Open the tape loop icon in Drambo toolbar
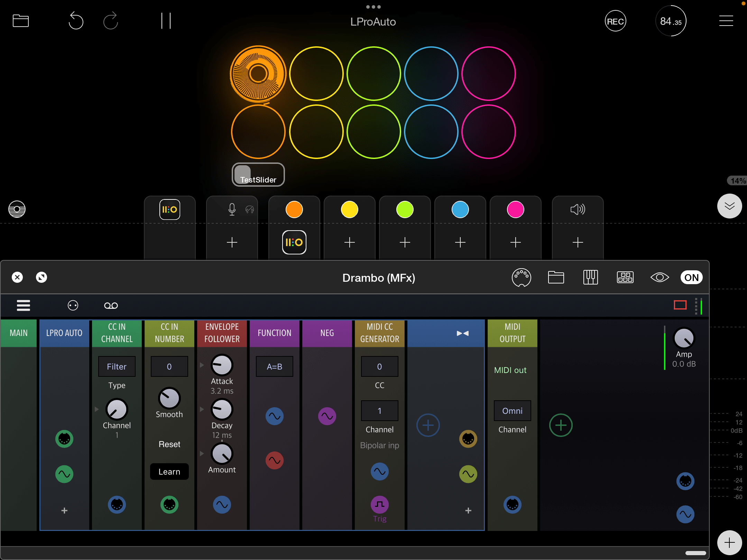The image size is (747, 560). [x=111, y=306]
